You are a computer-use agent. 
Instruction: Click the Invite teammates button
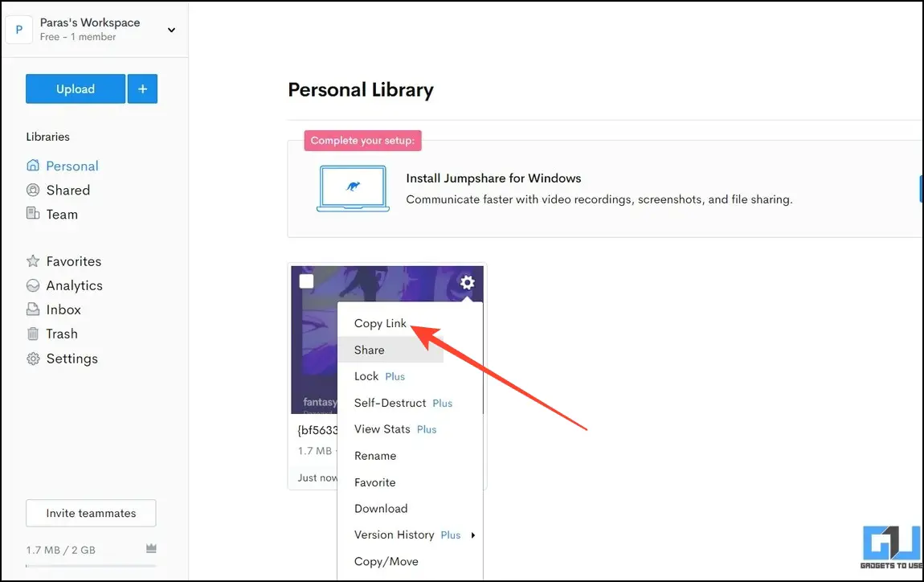coord(91,513)
